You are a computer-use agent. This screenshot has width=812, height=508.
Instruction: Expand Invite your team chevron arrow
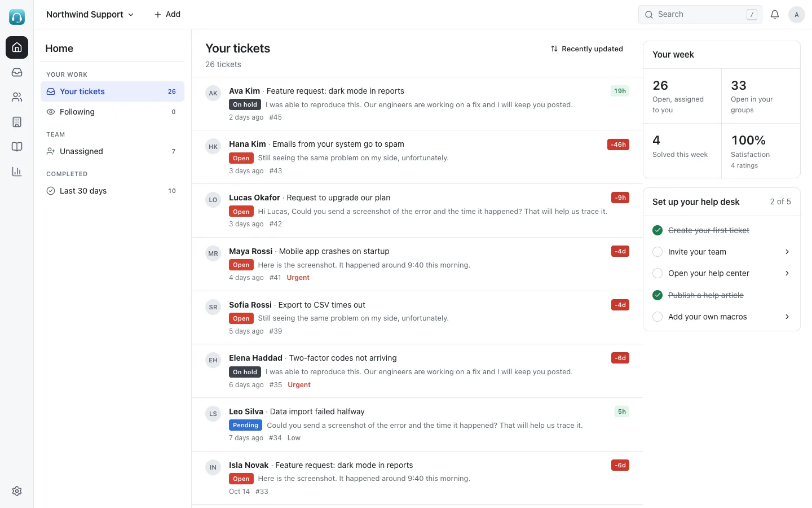point(787,252)
